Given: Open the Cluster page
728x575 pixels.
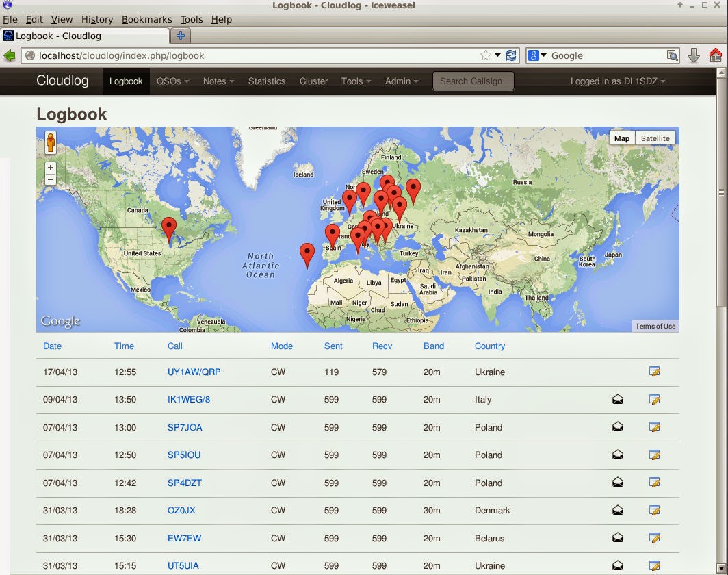Looking at the screenshot, I should tap(313, 81).
